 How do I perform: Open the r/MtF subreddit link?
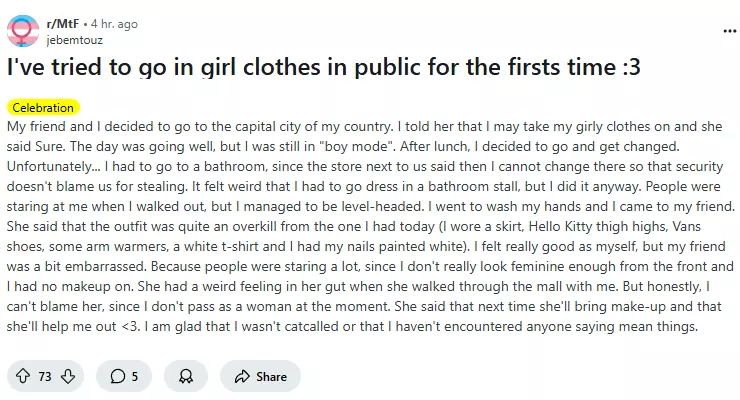pos(64,23)
